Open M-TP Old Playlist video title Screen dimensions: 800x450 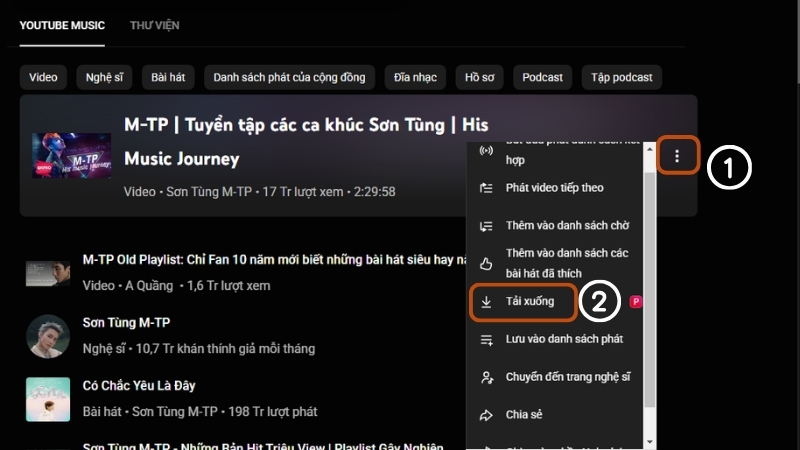(x=274, y=260)
